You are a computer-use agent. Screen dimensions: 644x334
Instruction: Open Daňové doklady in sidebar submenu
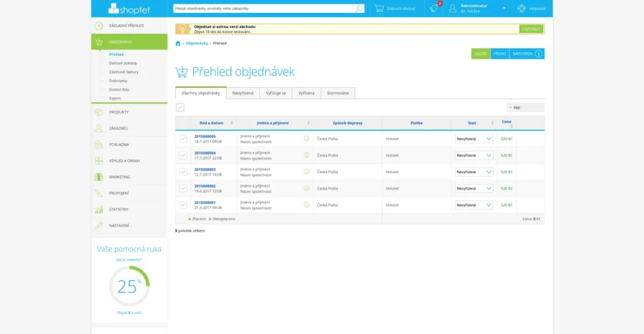click(x=123, y=63)
